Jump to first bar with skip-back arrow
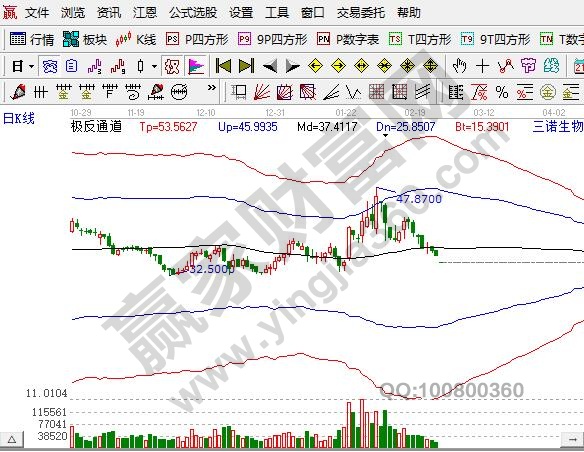This screenshot has width=584, height=452. pyautogui.click(x=224, y=66)
